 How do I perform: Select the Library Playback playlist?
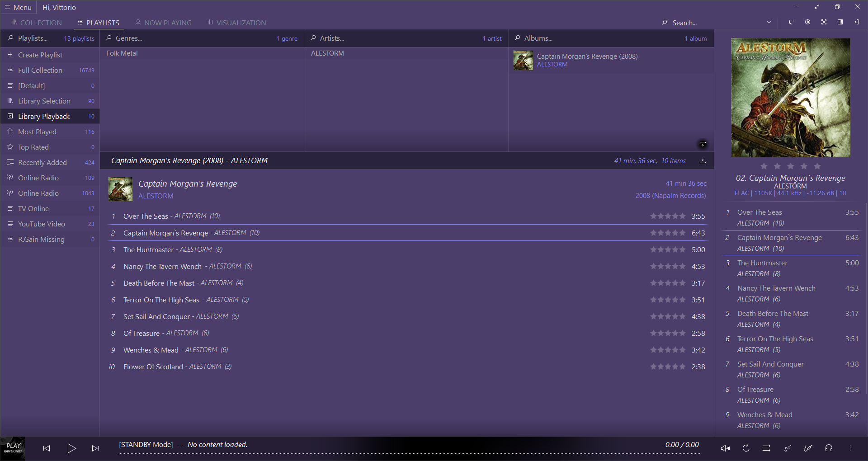[50, 116]
